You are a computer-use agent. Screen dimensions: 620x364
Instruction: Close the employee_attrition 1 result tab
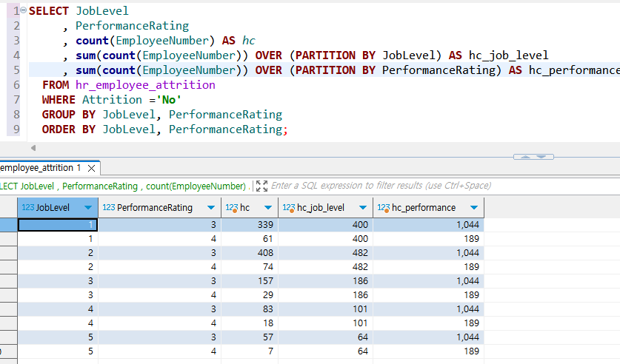point(91,168)
